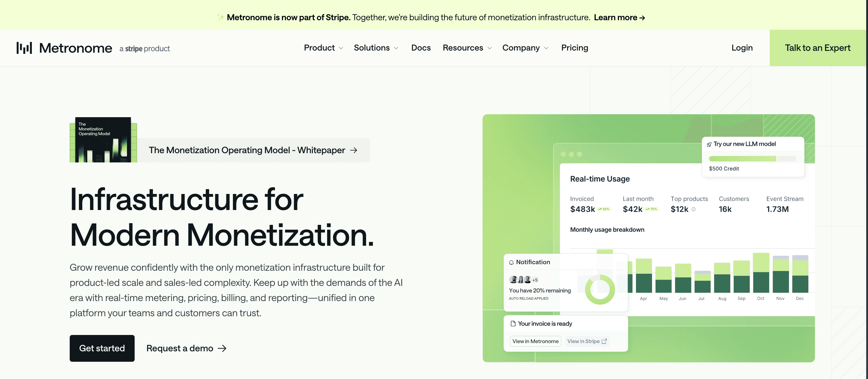Click the bell icon beside Notification

[511, 263]
